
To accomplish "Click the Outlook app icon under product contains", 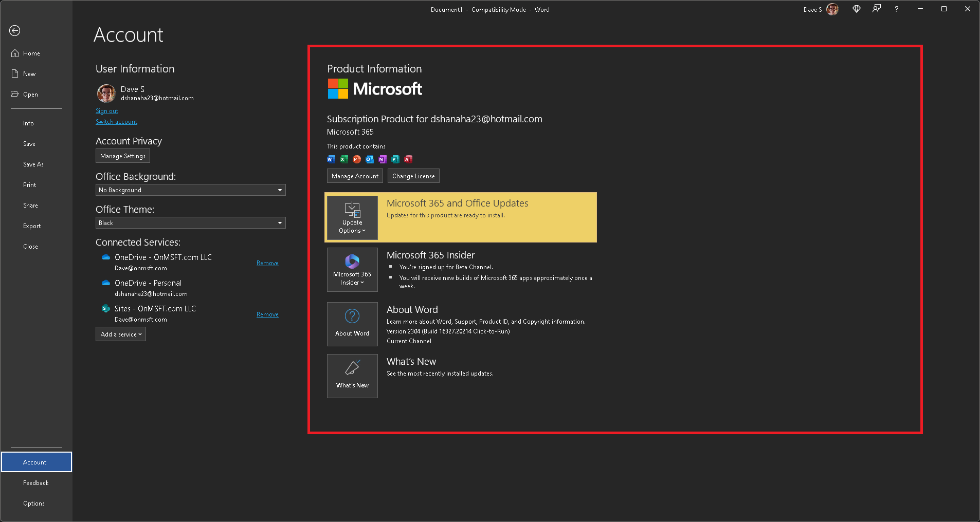I will click(x=370, y=159).
